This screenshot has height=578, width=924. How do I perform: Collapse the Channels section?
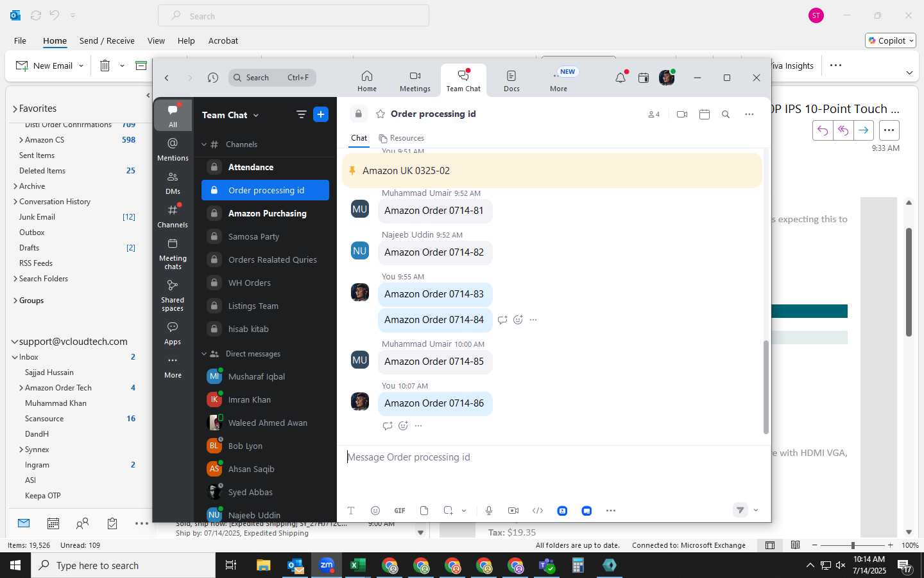click(x=204, y=144)
